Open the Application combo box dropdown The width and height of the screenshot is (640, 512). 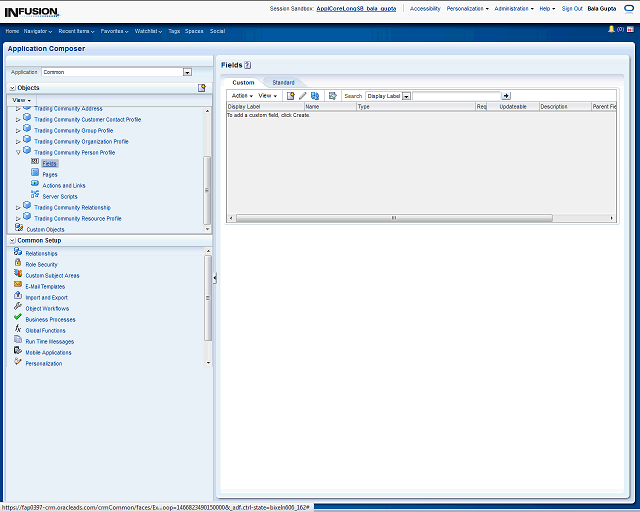[x=187, y=72]
